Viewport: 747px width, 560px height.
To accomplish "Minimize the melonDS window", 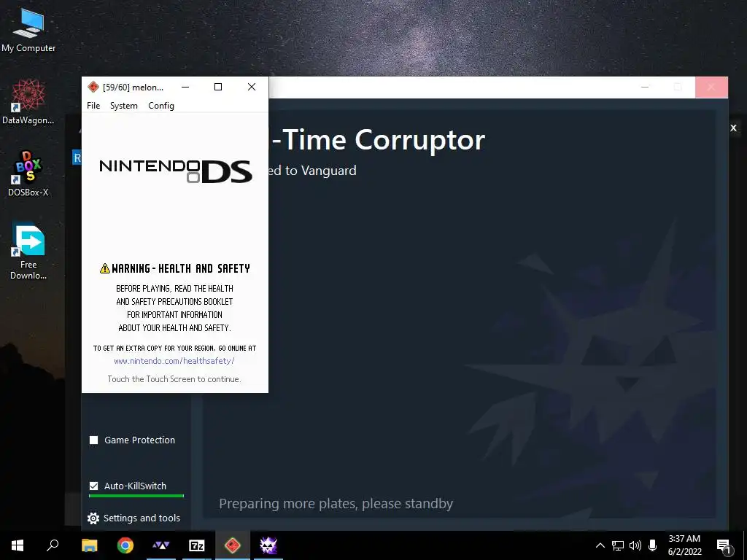I will click(185, 87).
